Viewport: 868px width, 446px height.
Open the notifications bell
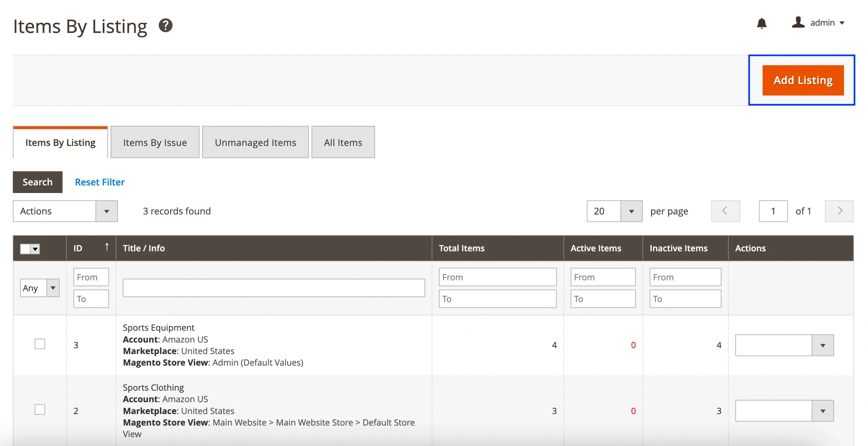pyautogui.click(x=762, y=23)
